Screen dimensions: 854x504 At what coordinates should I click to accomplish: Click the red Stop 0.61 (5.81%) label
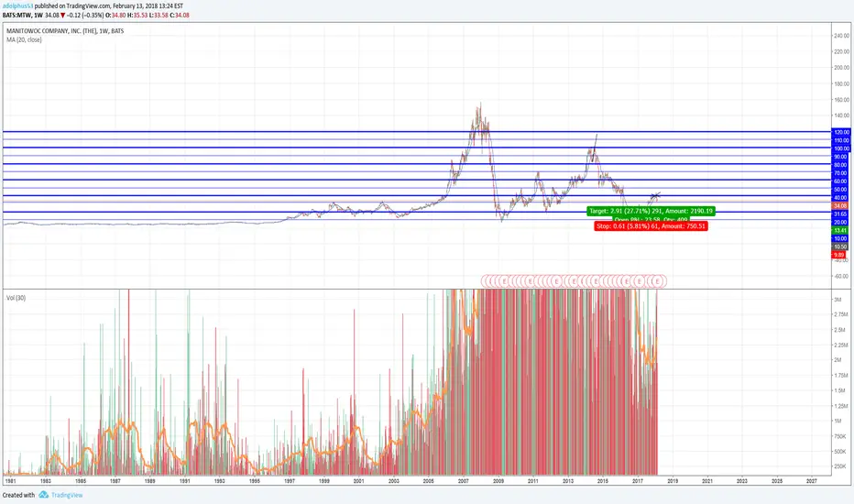coord(651,226)
